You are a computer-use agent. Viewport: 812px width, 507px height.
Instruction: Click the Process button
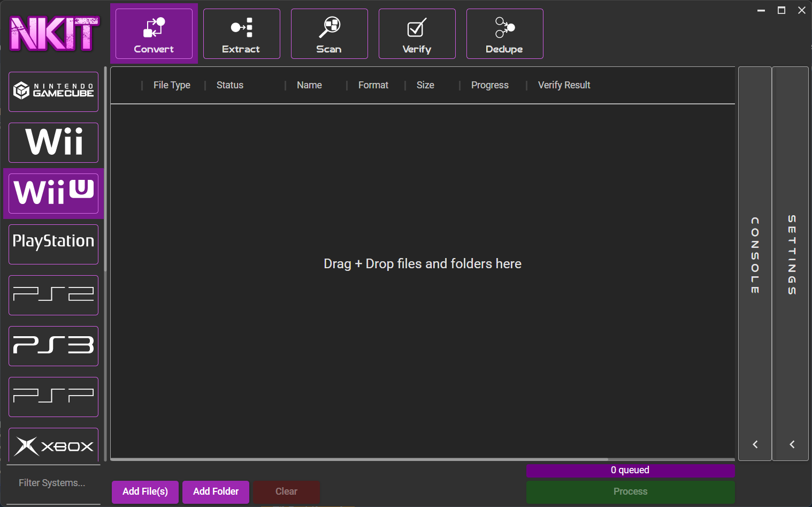coord(630,492)
